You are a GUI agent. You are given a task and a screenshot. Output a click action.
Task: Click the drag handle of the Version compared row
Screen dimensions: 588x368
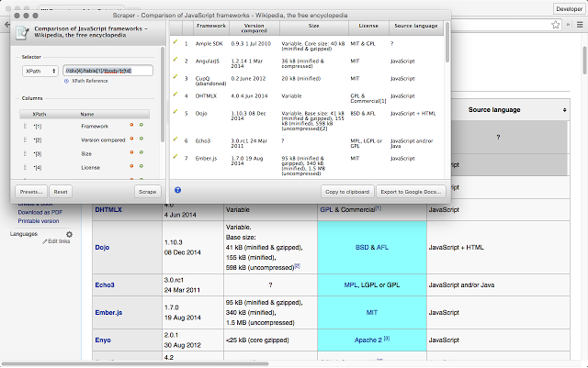[x=25, y=139]
